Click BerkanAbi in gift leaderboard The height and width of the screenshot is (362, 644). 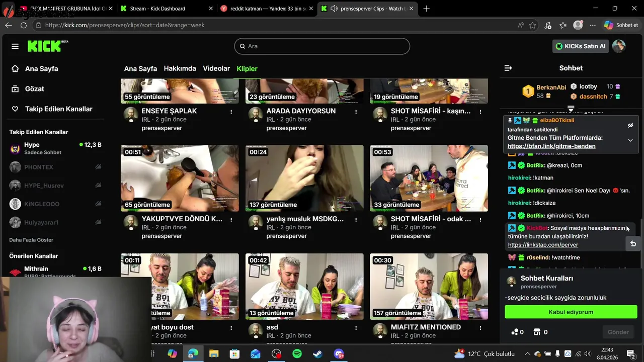coord(551,87)
